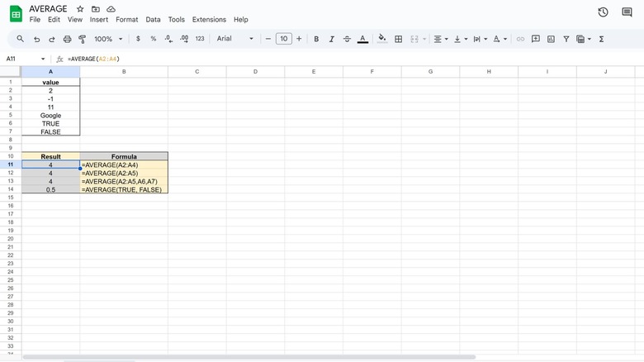Select row 5 header

pos(10,115)
